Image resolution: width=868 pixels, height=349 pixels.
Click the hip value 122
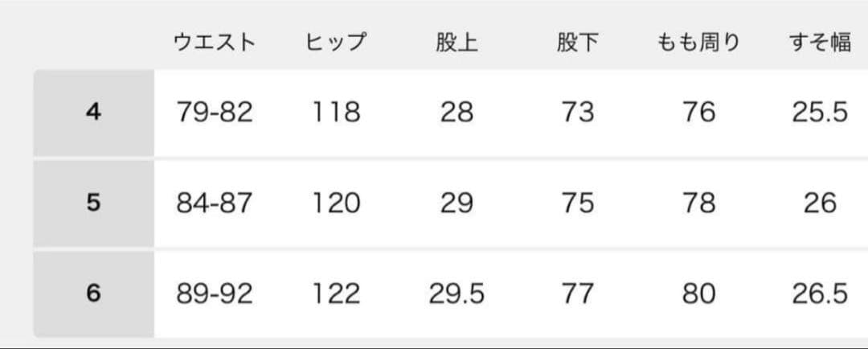(x=336, y=294)
